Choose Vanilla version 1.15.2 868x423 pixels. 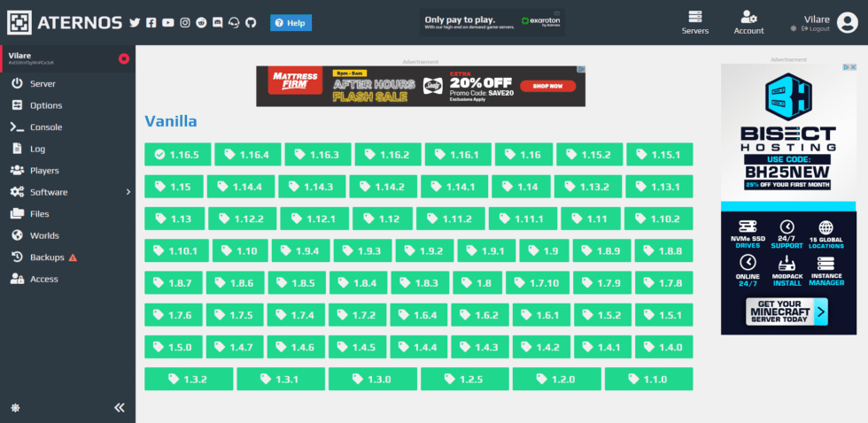pos(590,154)
